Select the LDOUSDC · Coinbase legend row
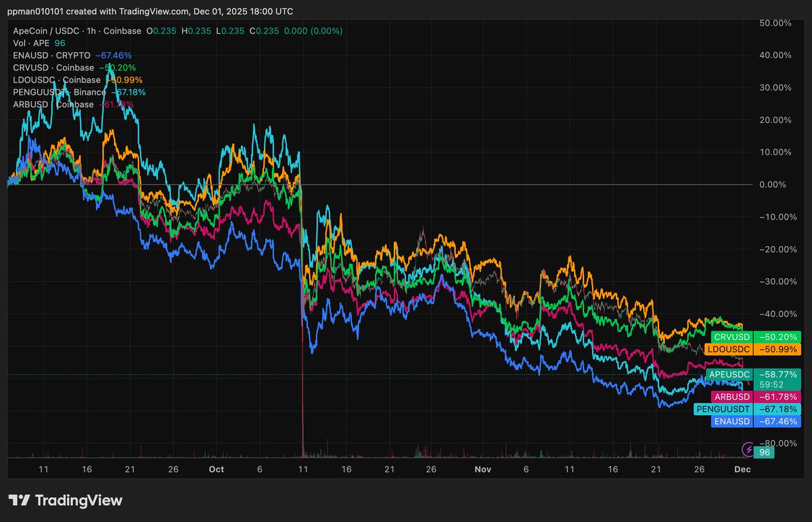The width and height of the screenshot is (812, 522). (78, 80)
